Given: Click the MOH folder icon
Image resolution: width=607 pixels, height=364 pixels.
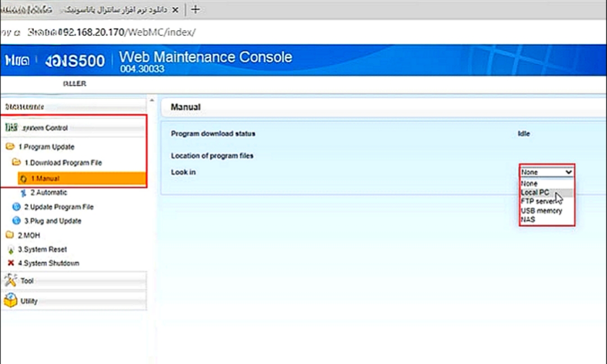Looking at the screenshot, I should pyautogui.click(x=10, y=235).
